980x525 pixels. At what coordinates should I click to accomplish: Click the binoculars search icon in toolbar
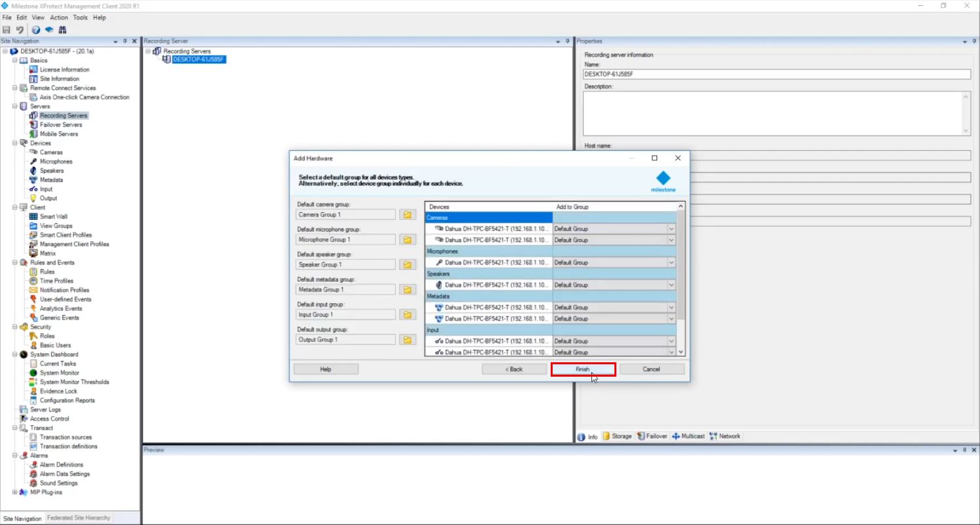[62, 30]
